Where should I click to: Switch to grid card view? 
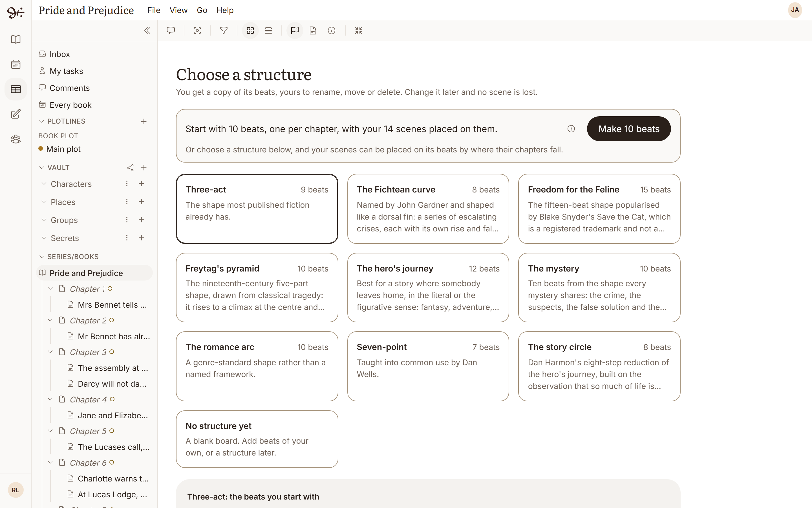(x=250, y=30)
